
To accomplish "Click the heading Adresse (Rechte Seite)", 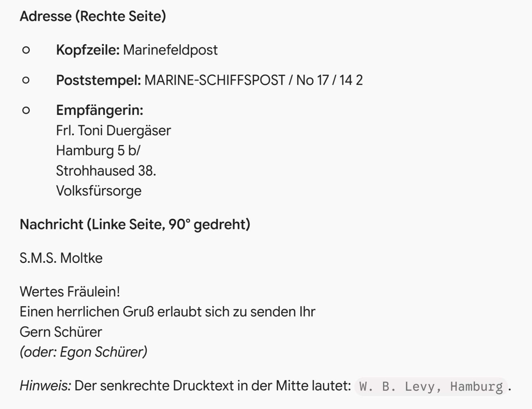I will click(x=93, y=16).
